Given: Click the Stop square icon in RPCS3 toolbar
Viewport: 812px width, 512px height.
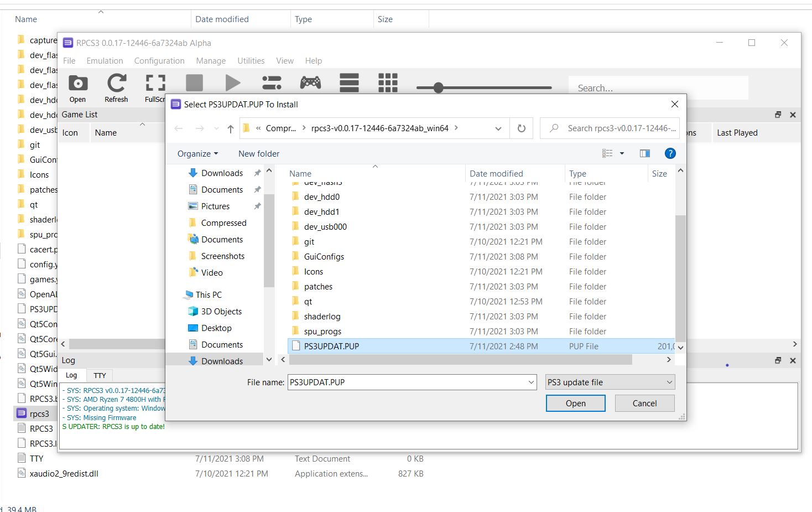Looking at the screenshot, I should (194, 83).
